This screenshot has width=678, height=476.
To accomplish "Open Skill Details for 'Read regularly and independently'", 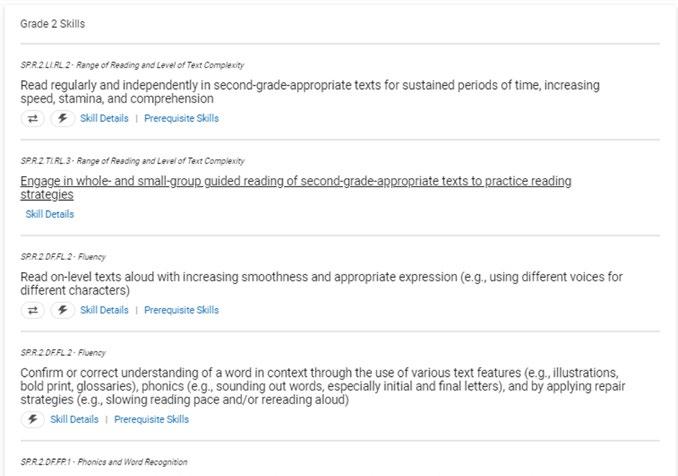I will coord(104,118).
